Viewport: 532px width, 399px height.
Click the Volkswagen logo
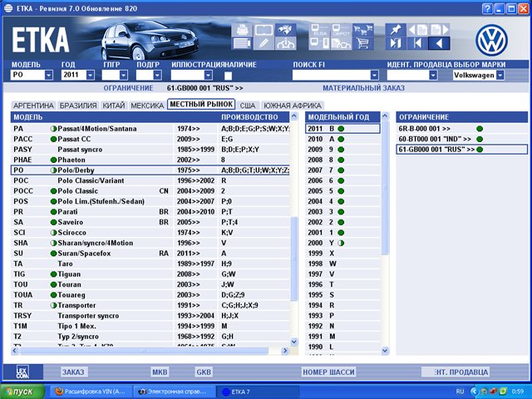pyautogui.click(x=490, y=38)
